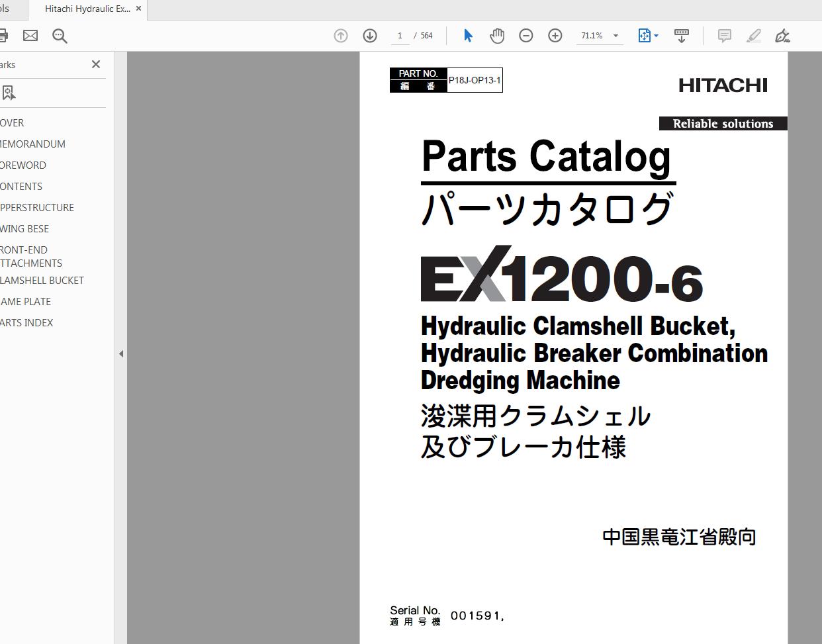The height and width of the screenshot is (644, 822).
Task: Zoom in with the plus icon
Action: point(555,36)
